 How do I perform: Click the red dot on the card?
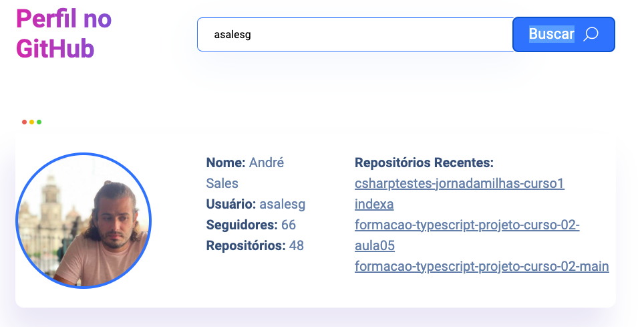point(24,122)
